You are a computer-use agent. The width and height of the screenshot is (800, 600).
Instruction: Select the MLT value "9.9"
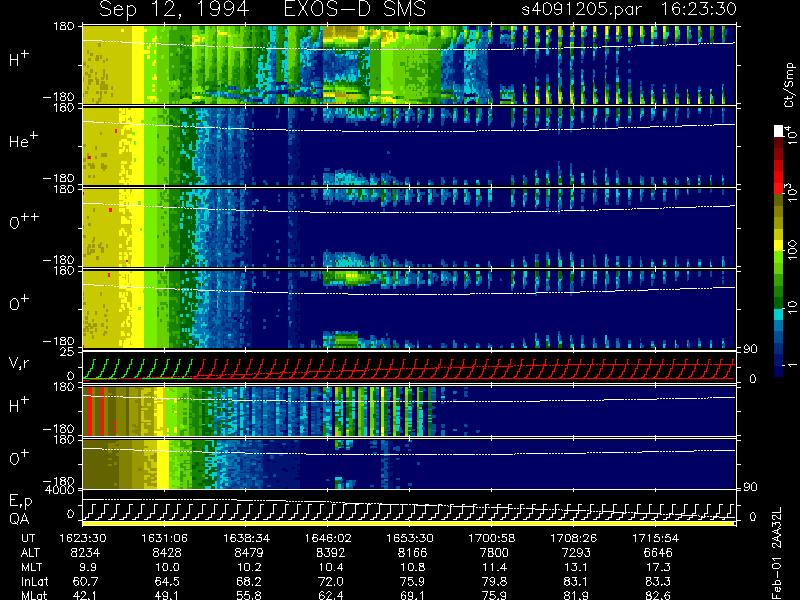click(x=88, y=567)
